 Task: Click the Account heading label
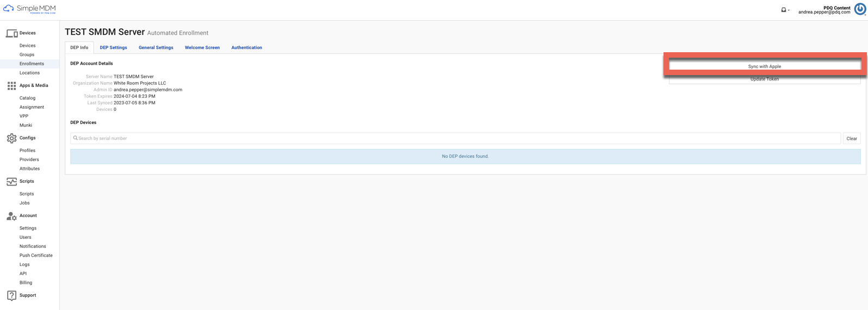pyautogui.click(x=28, y=216)
